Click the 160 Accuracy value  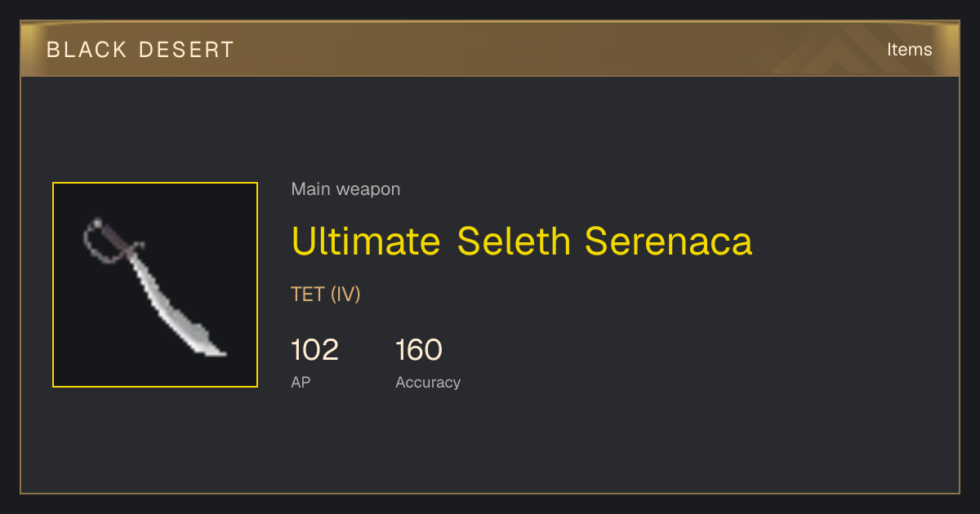[419, 350]
